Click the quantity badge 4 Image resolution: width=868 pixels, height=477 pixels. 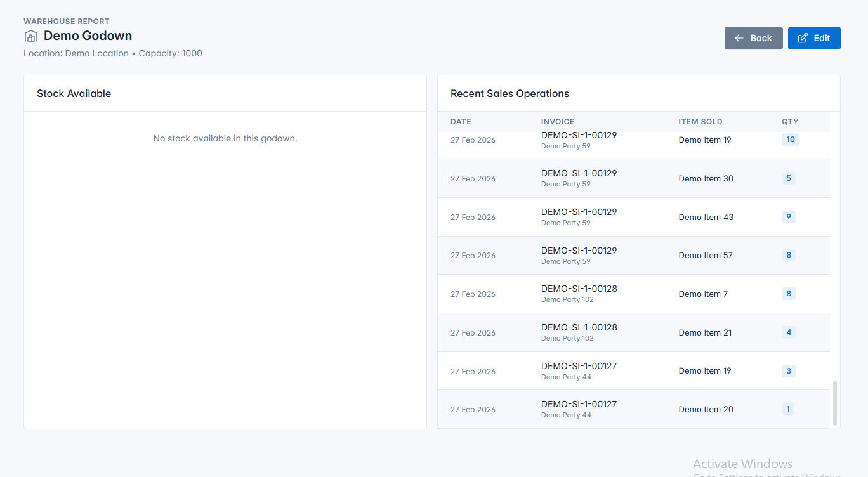789,332
